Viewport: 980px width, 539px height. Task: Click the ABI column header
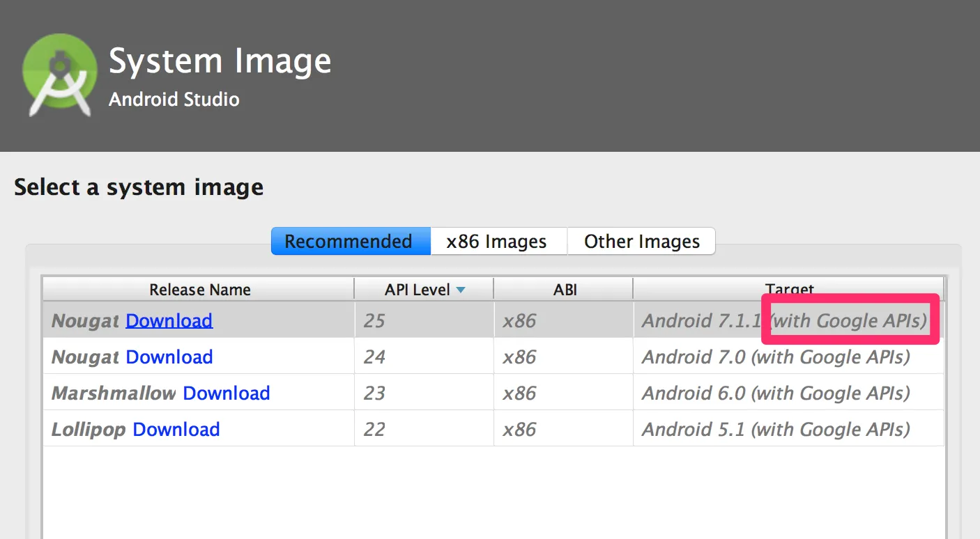(564, 290)
